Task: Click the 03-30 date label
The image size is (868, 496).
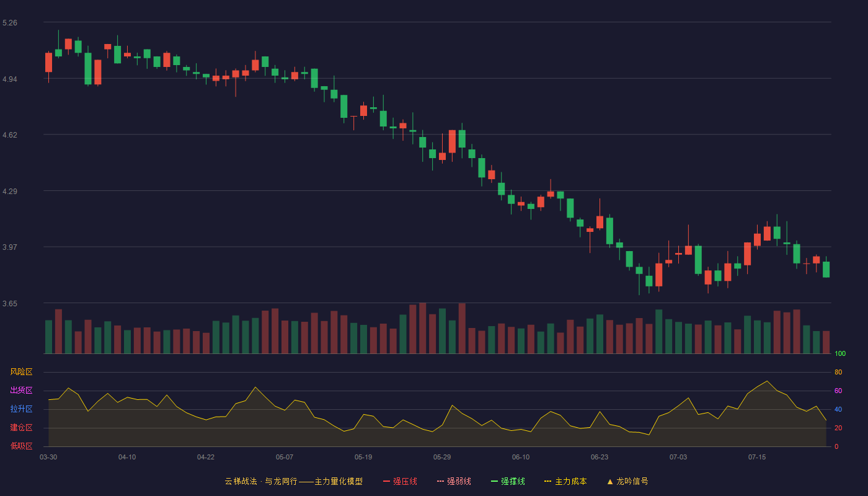Action: click(48, 457)
